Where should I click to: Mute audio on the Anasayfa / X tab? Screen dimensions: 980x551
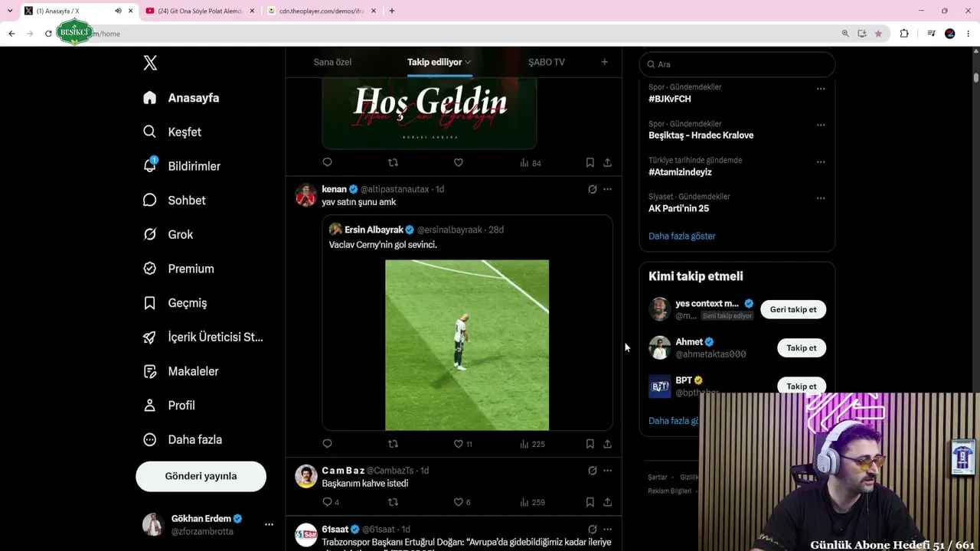pyautogui.click(x=118, y=11)
